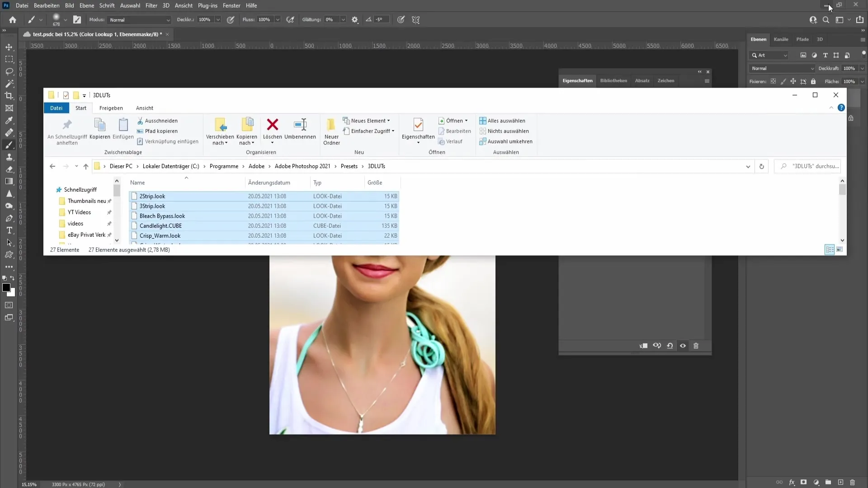The height and width of the screenshot is (488, 868).
Task: Click the Alles auswählen button
Action: [x=504, y=120]
